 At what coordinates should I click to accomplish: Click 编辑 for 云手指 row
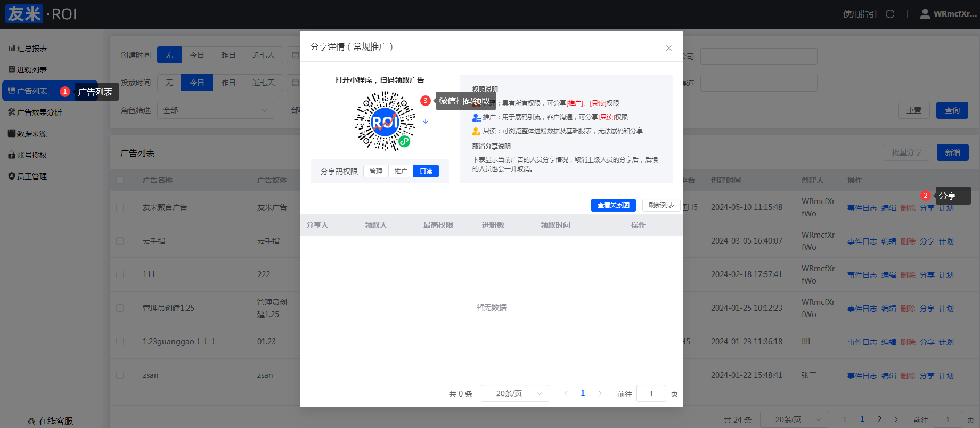click(x=889, y=241)
